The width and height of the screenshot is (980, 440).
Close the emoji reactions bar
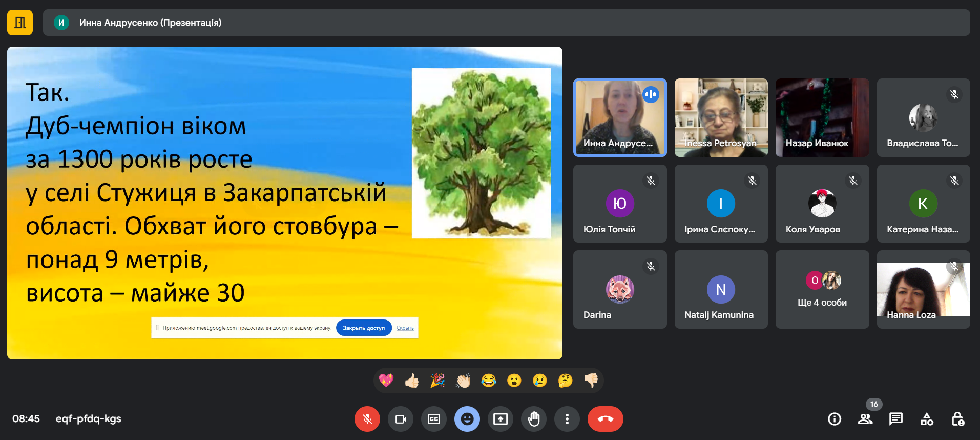467,419
